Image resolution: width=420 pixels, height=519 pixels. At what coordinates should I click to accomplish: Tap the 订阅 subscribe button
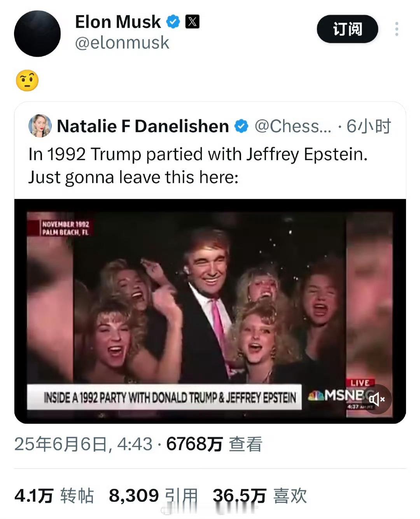pyautogui.click(x=347, y=29)
